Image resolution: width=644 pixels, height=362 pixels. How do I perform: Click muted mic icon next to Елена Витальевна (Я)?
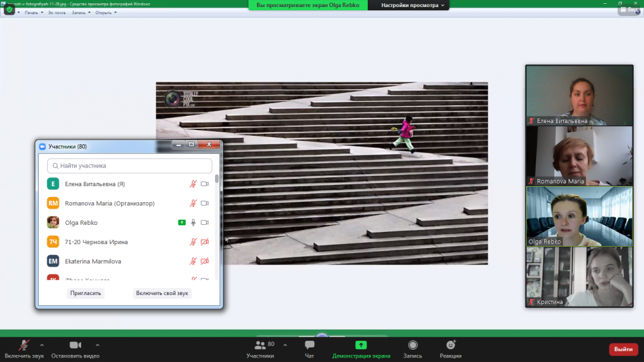tap(193, 184)
